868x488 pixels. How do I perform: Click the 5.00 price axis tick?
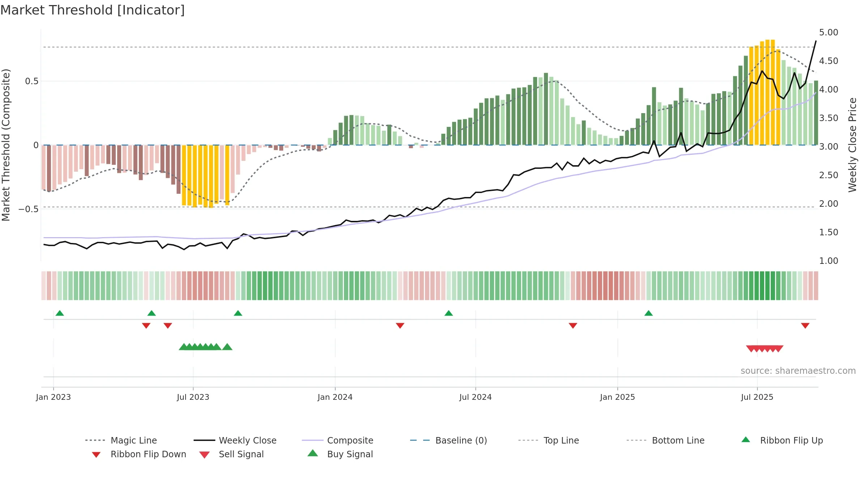829,33
